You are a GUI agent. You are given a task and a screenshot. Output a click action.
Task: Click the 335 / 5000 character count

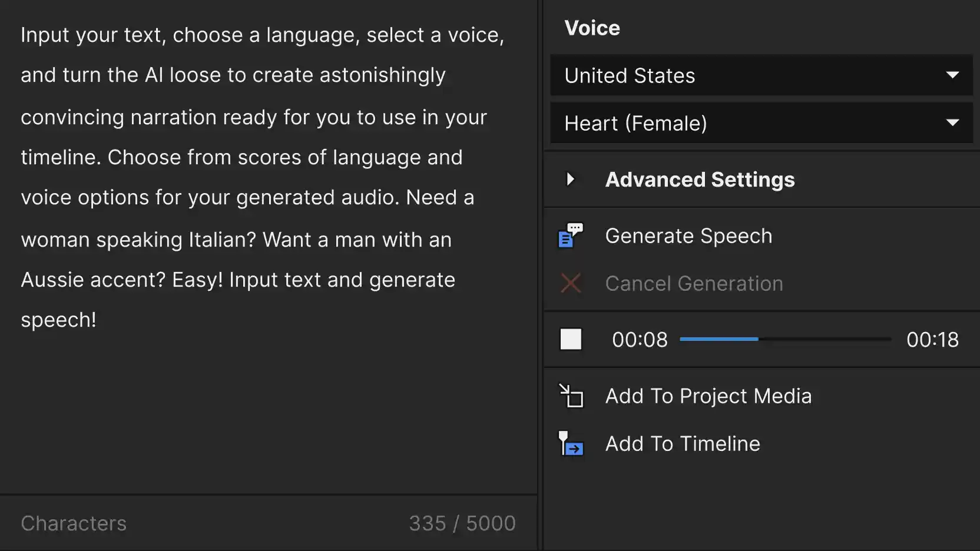462,523
